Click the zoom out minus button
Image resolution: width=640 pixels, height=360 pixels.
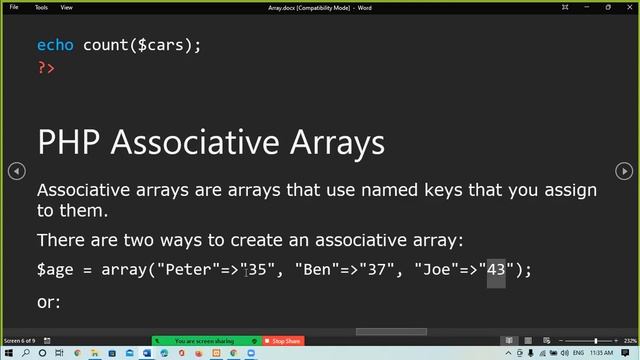click(561, 341)
